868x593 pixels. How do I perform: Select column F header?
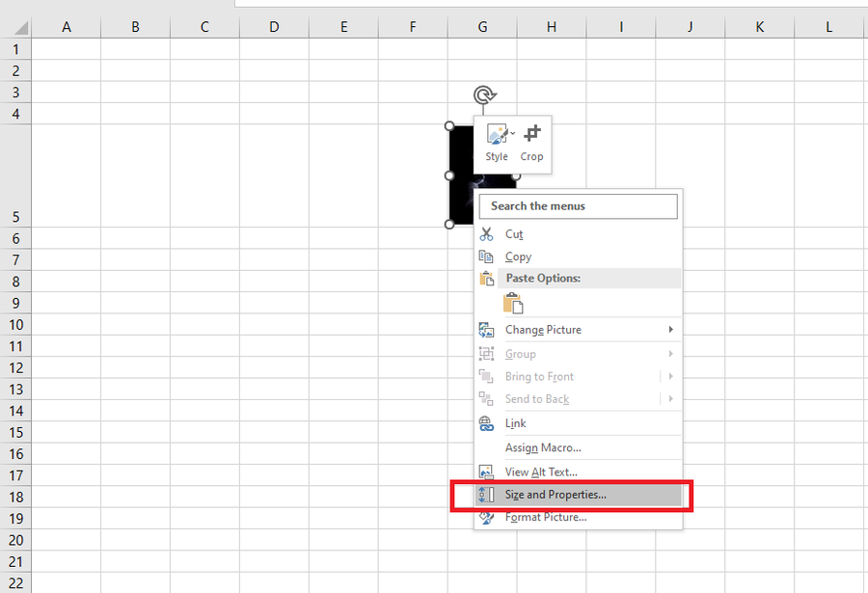[x=413, y=27]
